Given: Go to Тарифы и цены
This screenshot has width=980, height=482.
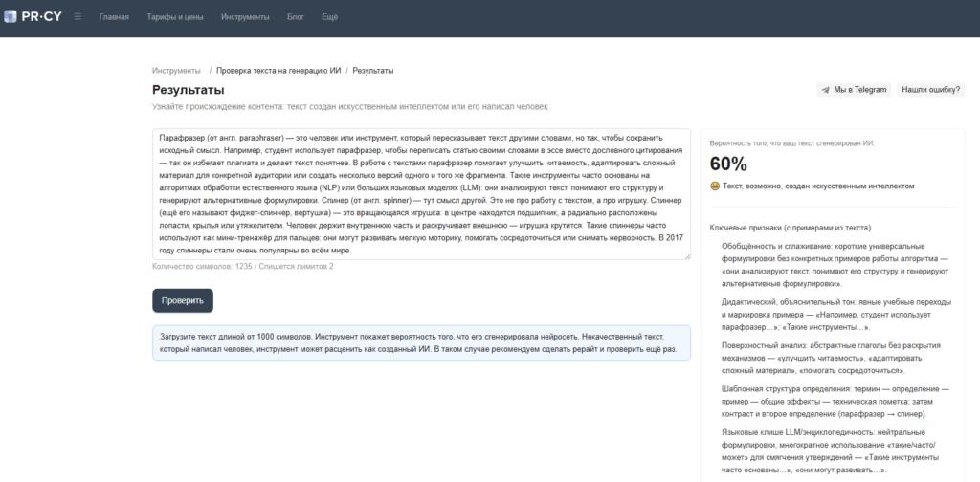Looking at the screenshot, I should coord(175,17).
